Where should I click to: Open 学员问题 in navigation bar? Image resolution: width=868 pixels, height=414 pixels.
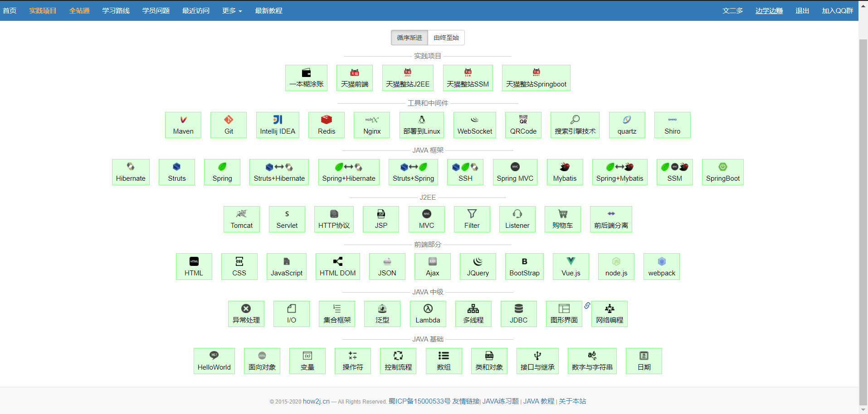156,10
